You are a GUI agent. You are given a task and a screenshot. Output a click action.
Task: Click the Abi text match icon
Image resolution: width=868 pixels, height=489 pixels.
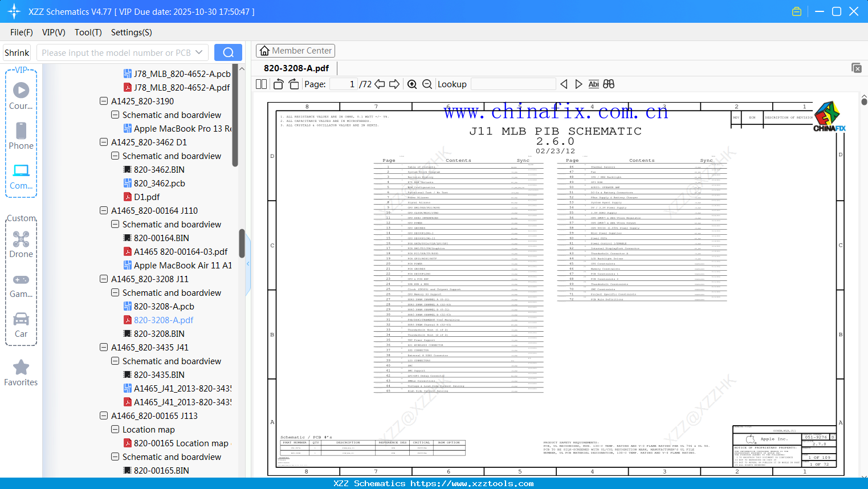pyautogui.click(x=593, y=84)
